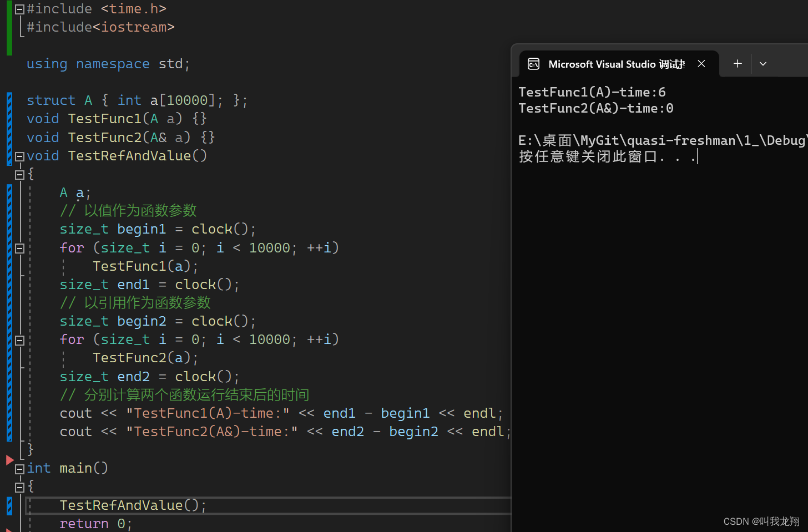Screen dimensions: 808x532
Task: Click the comment 以值作为函数参数
Action: [128, 211]
